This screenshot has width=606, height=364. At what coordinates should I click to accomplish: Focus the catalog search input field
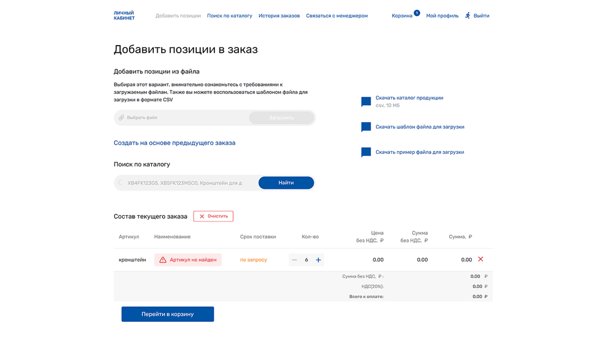pyautogui.click(x=185, y=183)
